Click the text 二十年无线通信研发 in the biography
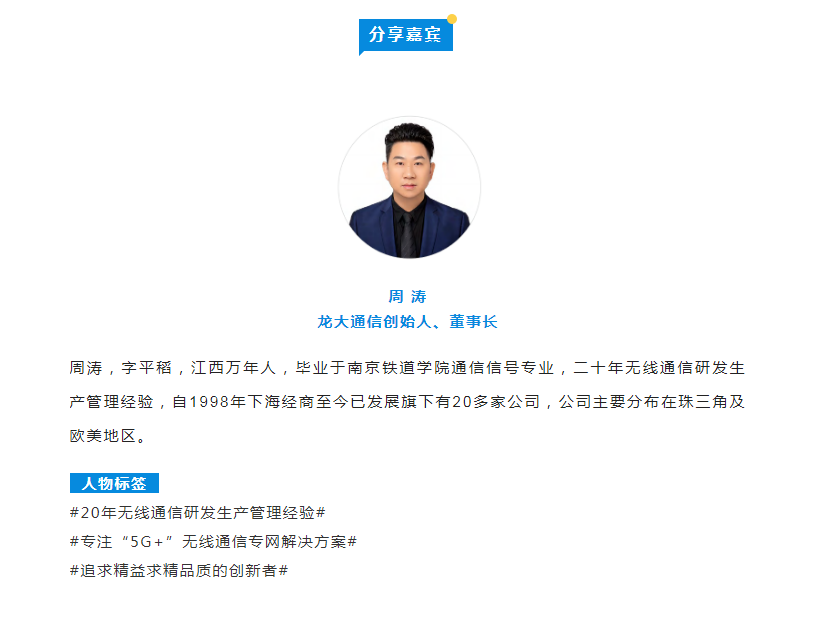 coord(649,368)
